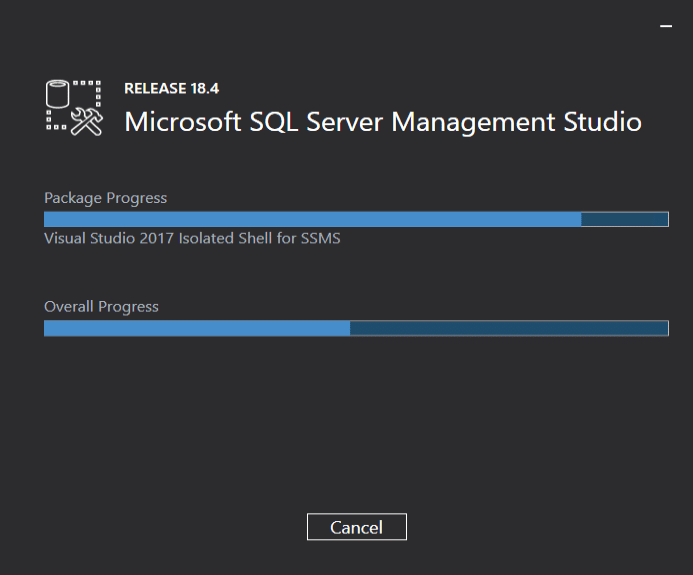The height and width of the screenshot is (575, 693).
Task: Click the "Overall Progress" label
Action: (101, 306)
